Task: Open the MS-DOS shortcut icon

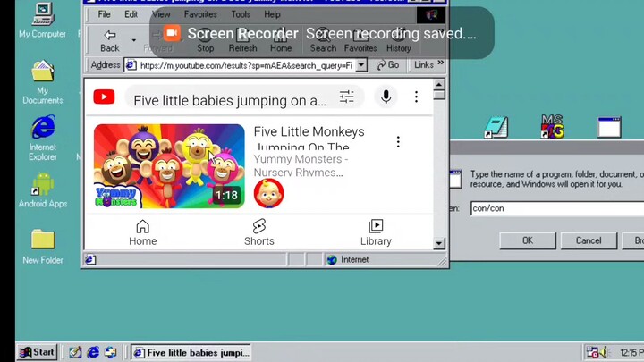Action: (x=553, y=127)
